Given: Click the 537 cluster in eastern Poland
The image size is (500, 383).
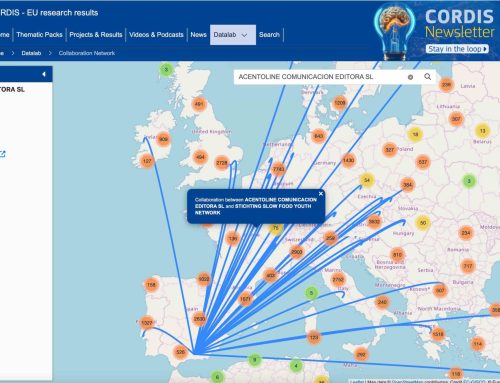Looking at the screenshot, I should pos(423,162).
